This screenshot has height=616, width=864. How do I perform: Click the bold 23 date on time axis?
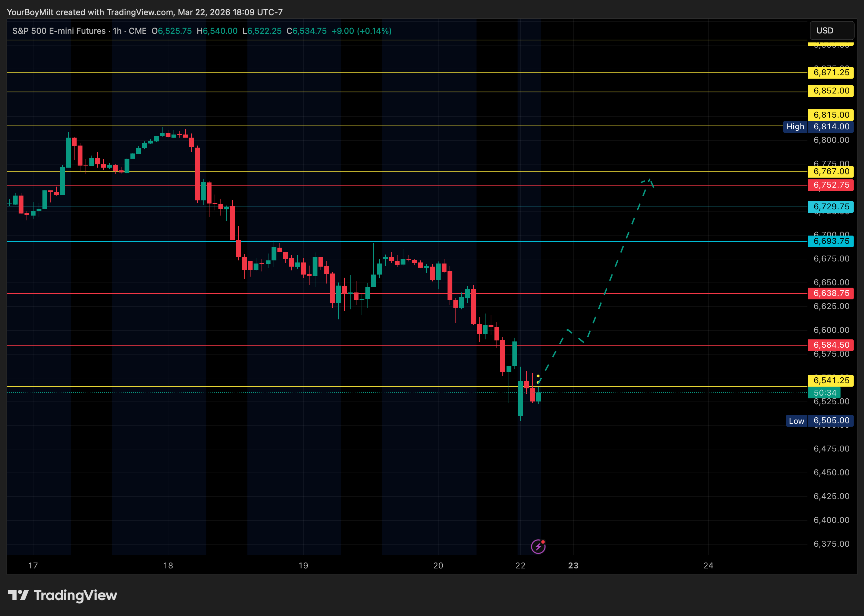(573, 566)
